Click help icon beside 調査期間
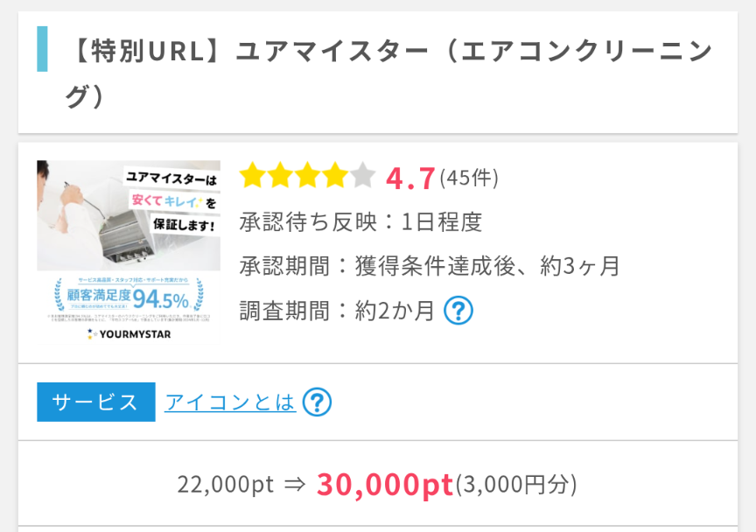Screen dimensions: 756x532 pyautogui.click(x=458, y=310)
